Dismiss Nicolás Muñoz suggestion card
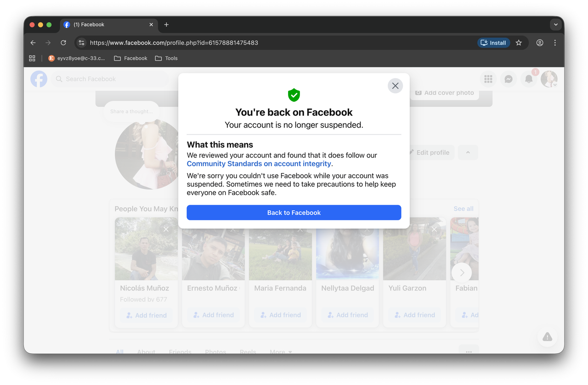The height and width of the screenshot is (385, 588). (x=166, y=229)
